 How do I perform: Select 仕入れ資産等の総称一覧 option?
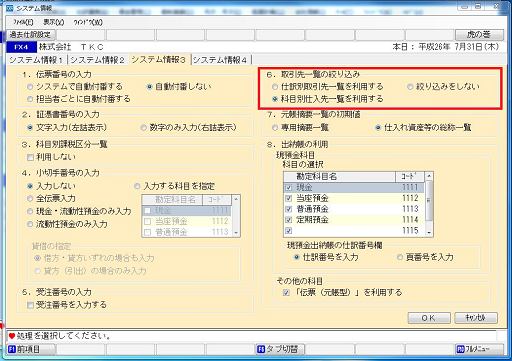[378, 128]
